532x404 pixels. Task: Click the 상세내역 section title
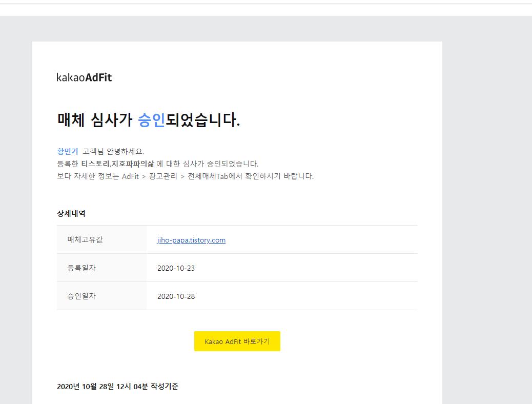71,214
